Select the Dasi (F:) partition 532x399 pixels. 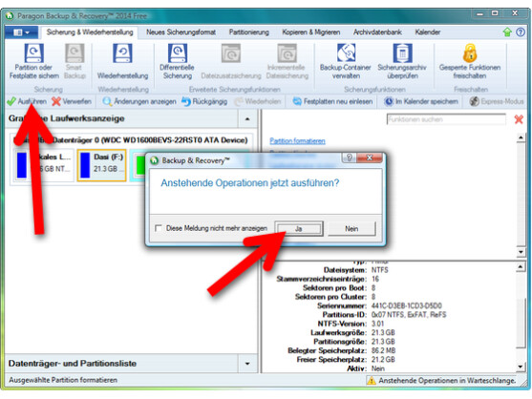101,165
